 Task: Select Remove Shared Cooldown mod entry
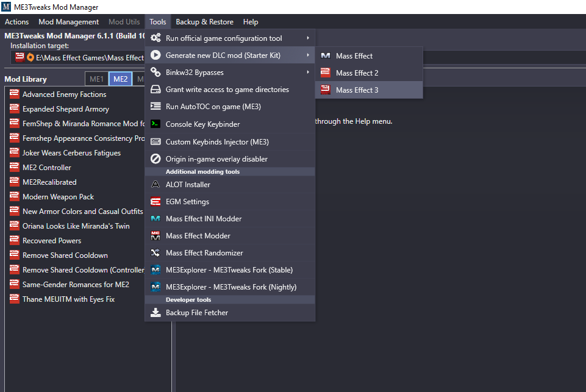click(65, 255)
